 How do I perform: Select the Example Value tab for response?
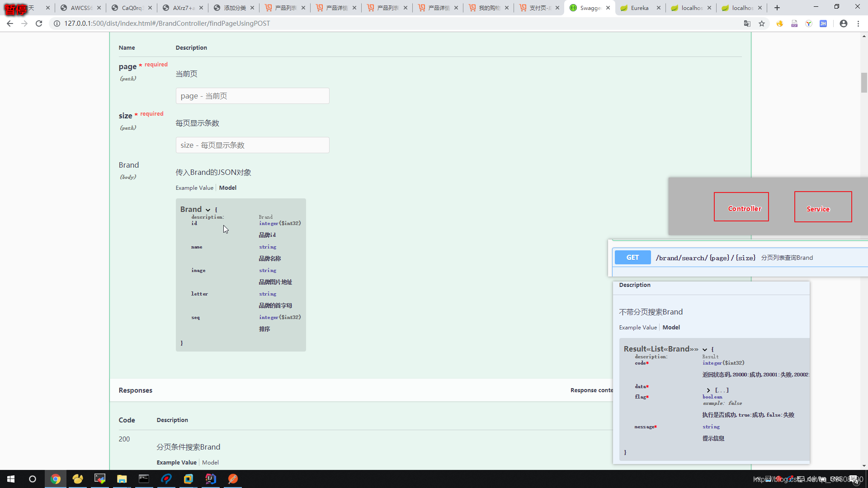[x=176, y=462]
